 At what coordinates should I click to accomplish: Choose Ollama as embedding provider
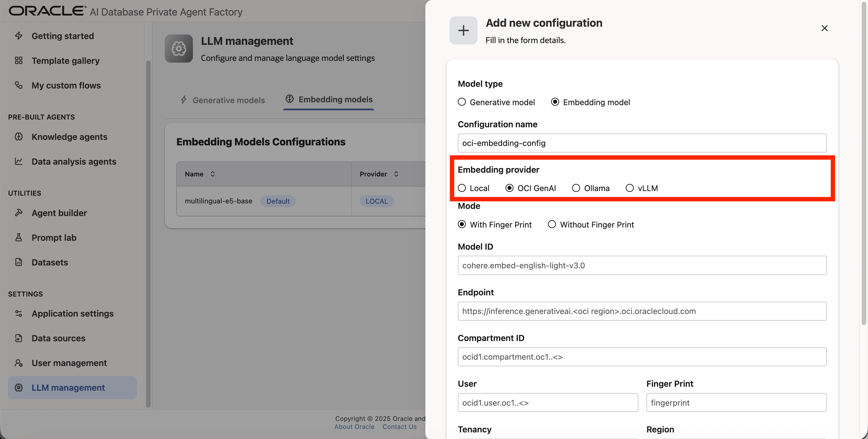[576, 188]
